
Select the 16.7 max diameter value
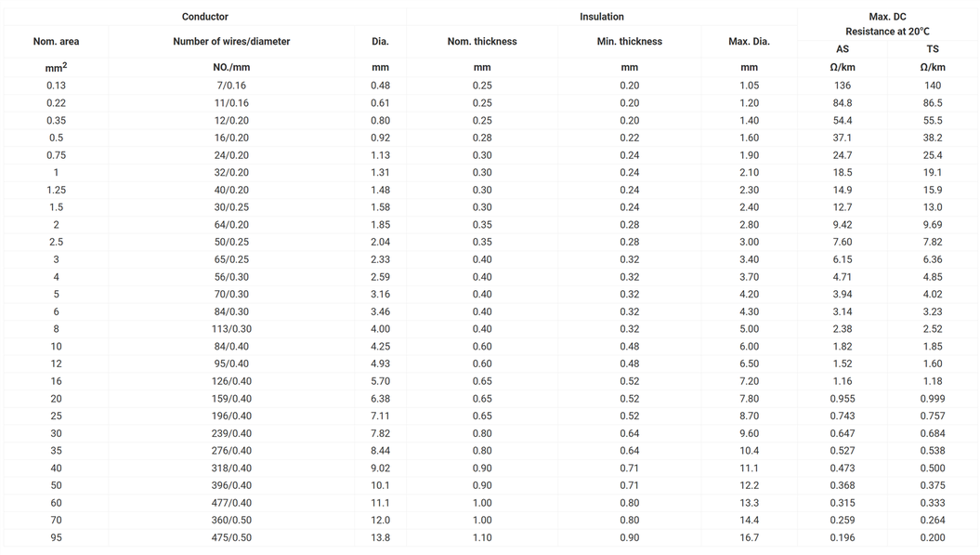749,538
